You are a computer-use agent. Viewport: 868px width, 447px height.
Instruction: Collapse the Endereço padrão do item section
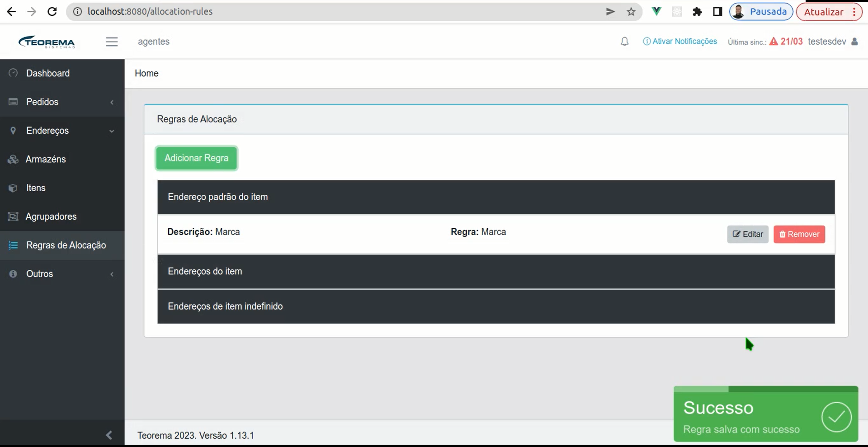click(496, 197)
